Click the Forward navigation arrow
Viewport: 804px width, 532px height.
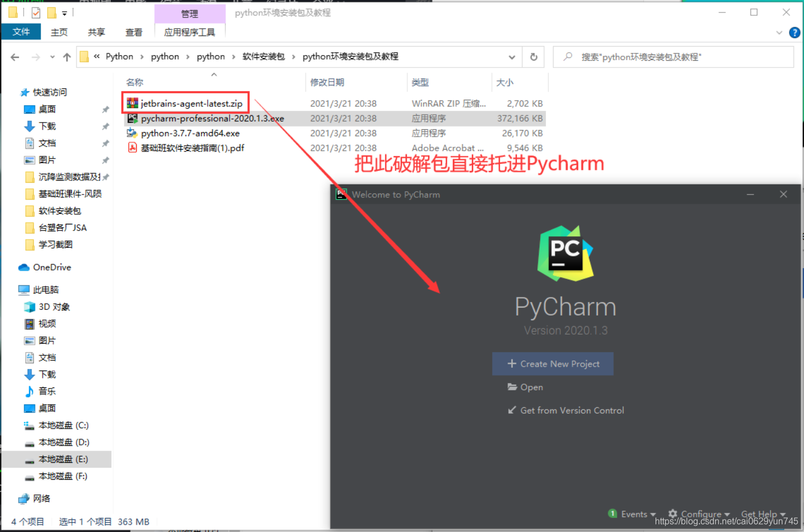point(35,57)
